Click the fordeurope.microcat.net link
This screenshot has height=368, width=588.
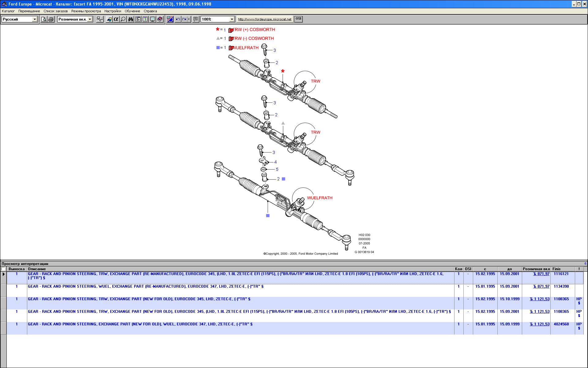[x=265, y=19]
